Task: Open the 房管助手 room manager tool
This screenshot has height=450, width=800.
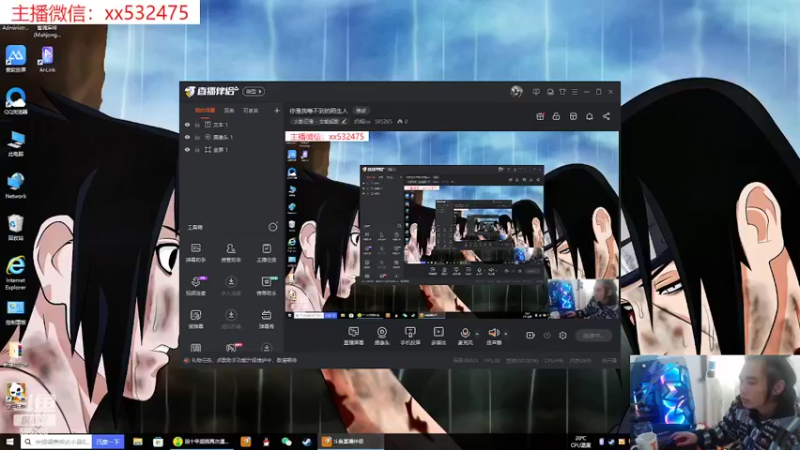Action: coord(231,253)
